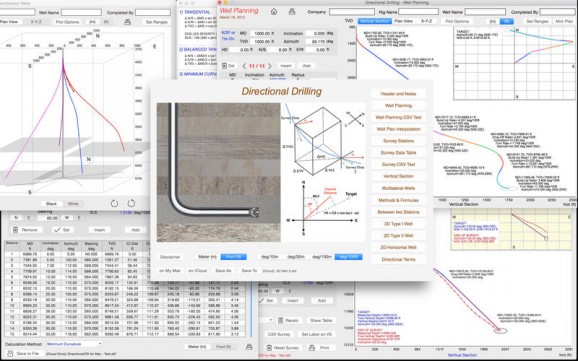Open Plot Options in Multilateral Wells window
This screenshot has height=361, width=578.
tap(67, 22)
